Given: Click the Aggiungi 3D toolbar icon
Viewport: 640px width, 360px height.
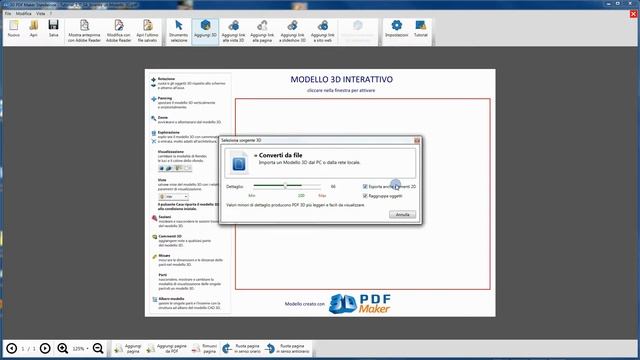Looking at the screenshot, I should (x=205, y=31).
